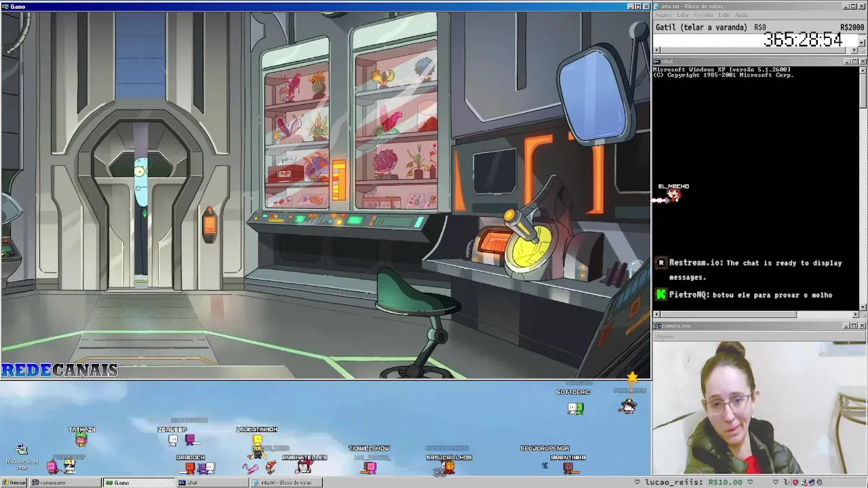Image resolution: width=868 pixels, height=488 pixels.
Task: Click the 'Gatil (telar a varanda)' text
Action: point(701,28)
